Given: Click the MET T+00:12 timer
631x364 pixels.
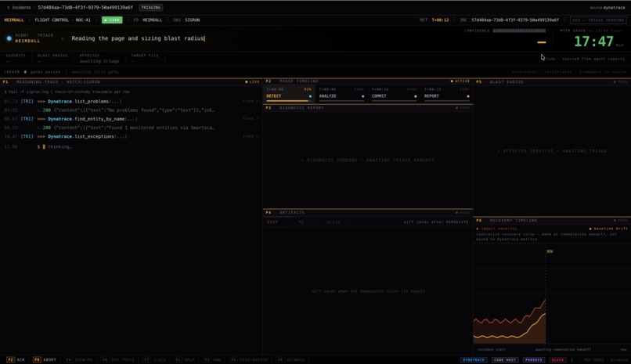Looking at the screenshot, I should point(434,20).
